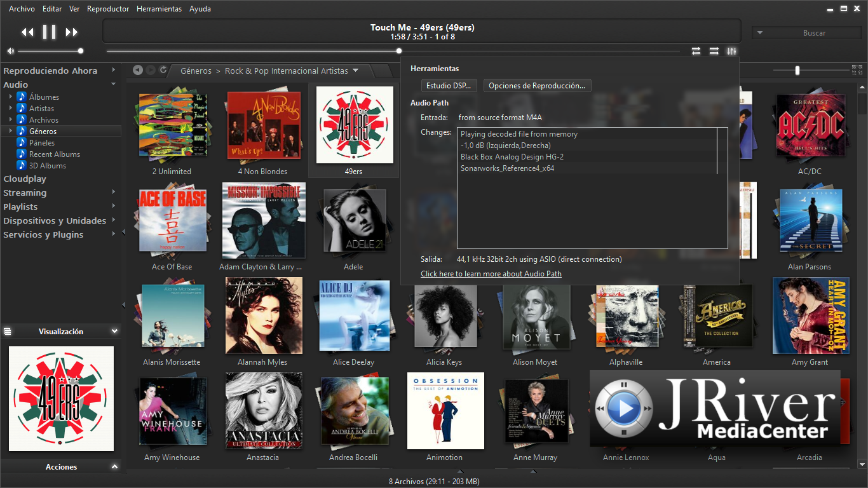Open the Reproductor menu
868x488 pixels.
(108, 9)
